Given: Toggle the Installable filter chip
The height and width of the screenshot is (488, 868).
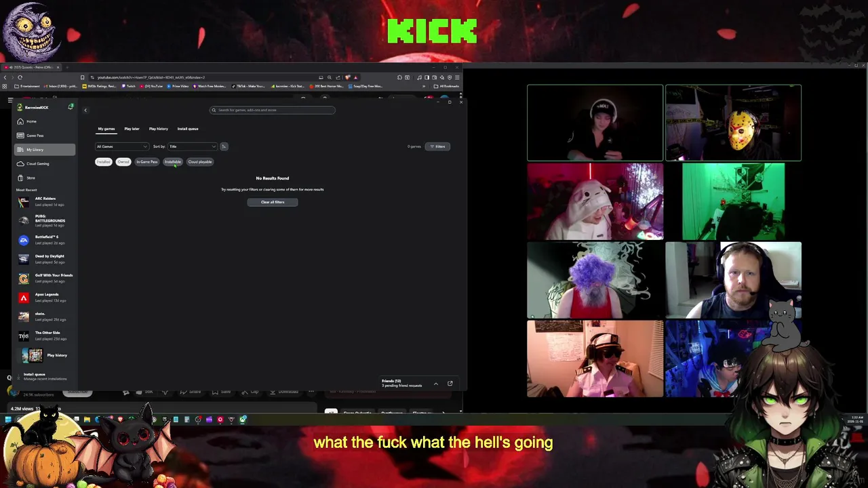Looking at the screenshot, I should tap(173, 162).
